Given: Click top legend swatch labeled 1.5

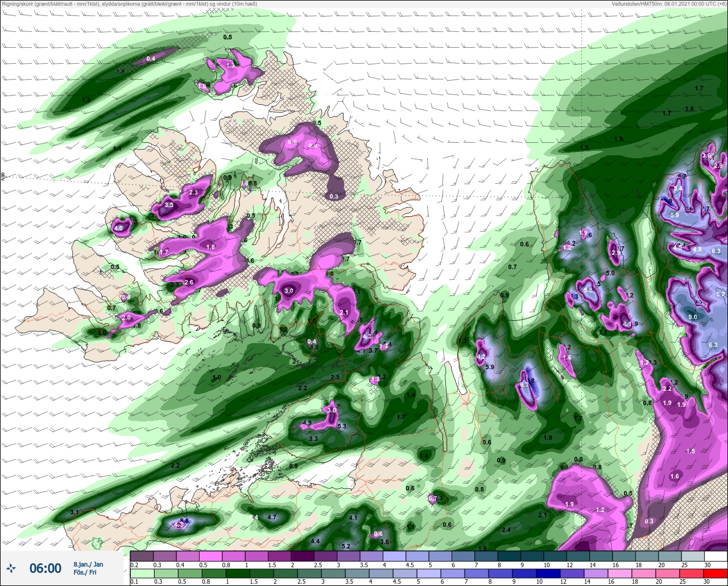Looking at the screenshot, I should [x=279, y=556].
